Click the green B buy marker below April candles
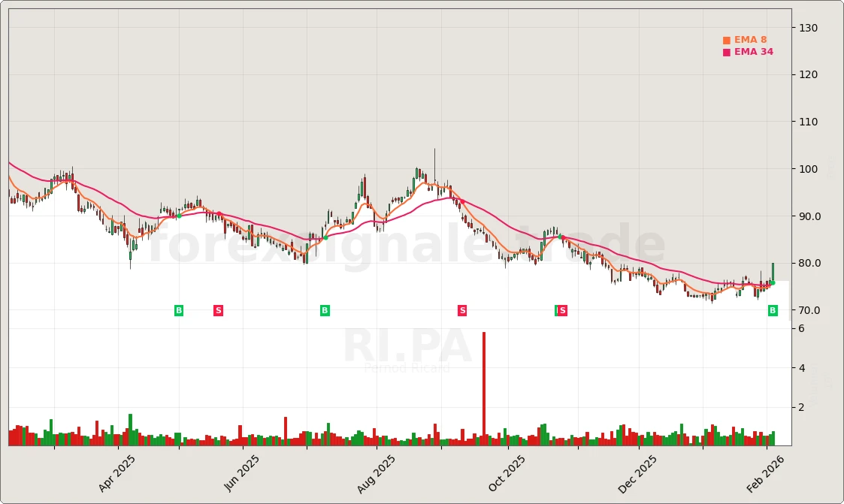Image resolution: width=844 pixels, height=504 pixels. [x=179, y=310]
